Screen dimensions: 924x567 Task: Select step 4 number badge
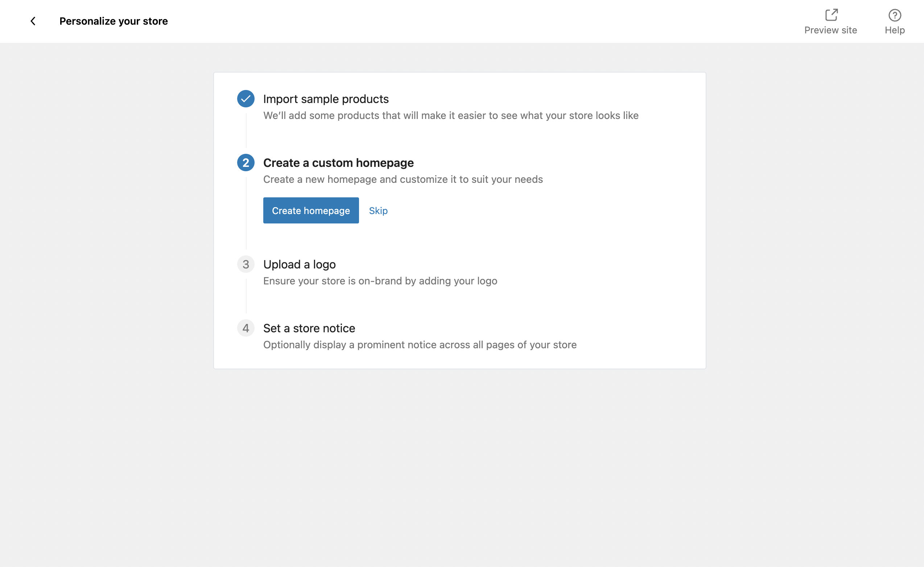[x=246, y=328]
